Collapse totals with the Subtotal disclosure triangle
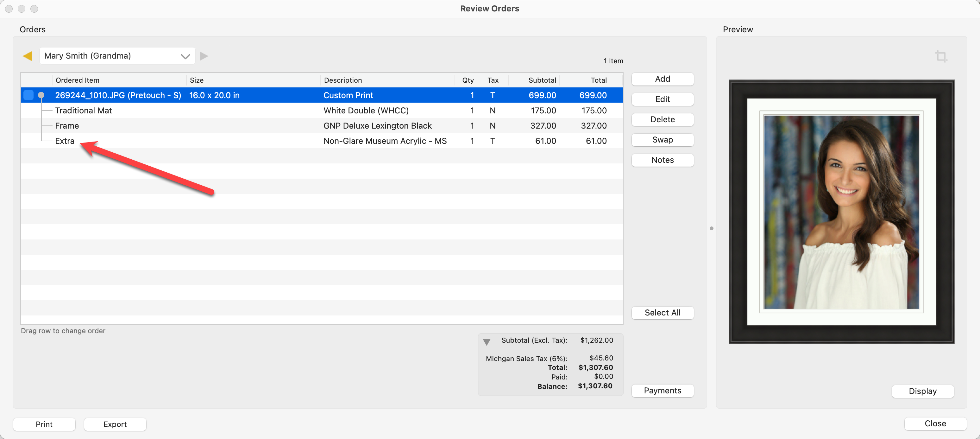 (486, 341)
